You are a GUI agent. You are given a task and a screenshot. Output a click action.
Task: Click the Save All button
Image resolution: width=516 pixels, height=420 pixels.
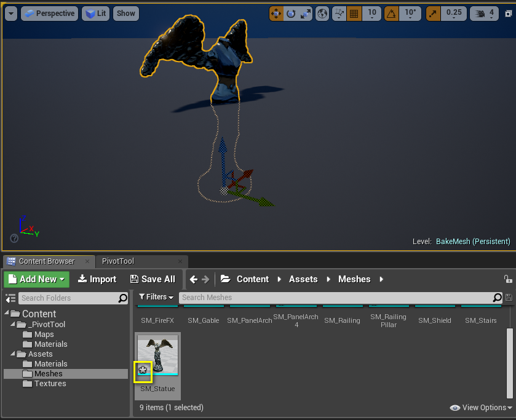[153, 279]
